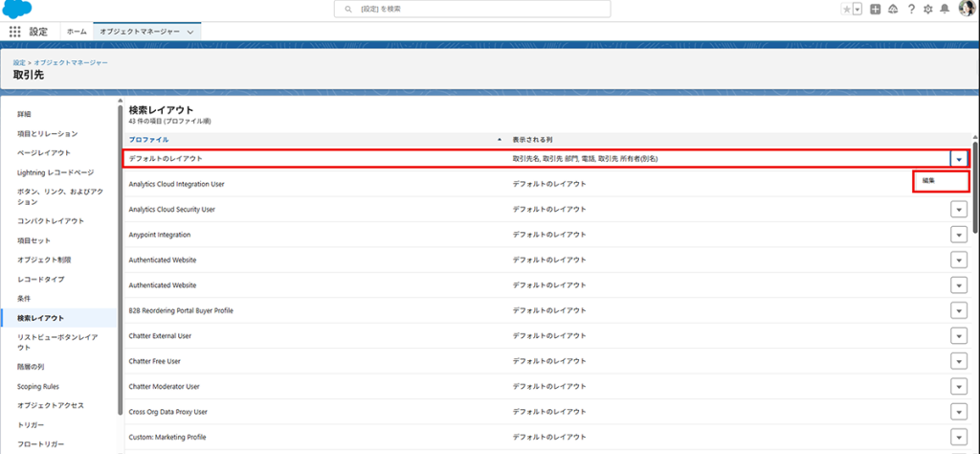Click Chatter Moderator User row text

click(165, 386)
